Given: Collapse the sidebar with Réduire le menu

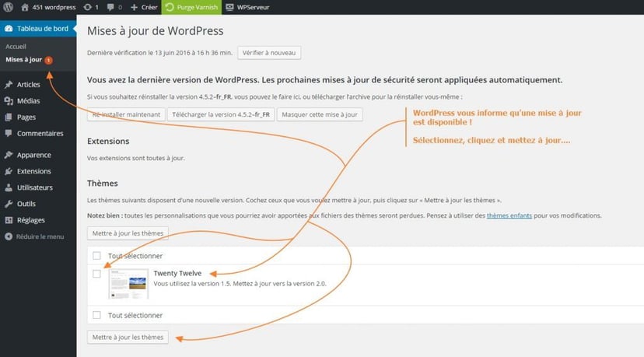Looking at the screenshot, I should [39, 236].
